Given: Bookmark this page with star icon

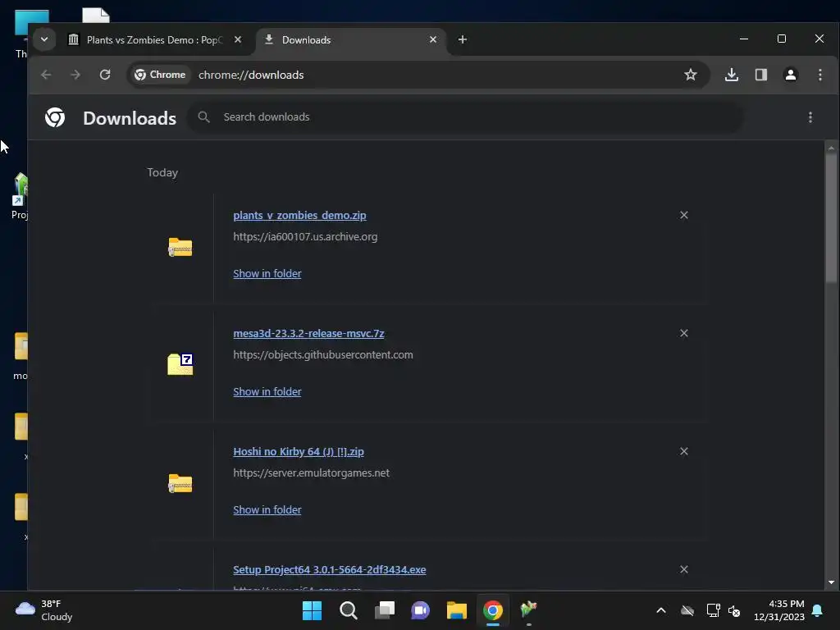Looking at the screenshot, I should coord(691,75).
